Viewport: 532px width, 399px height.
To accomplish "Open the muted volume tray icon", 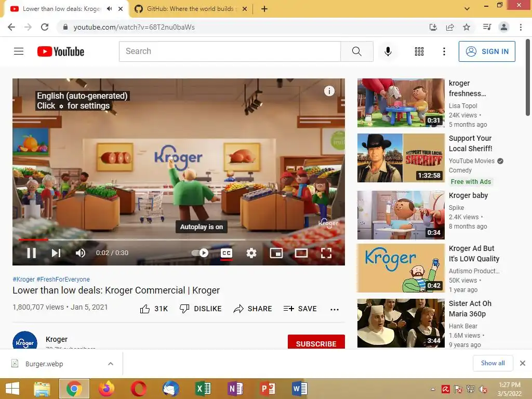I will pos(483,389).
